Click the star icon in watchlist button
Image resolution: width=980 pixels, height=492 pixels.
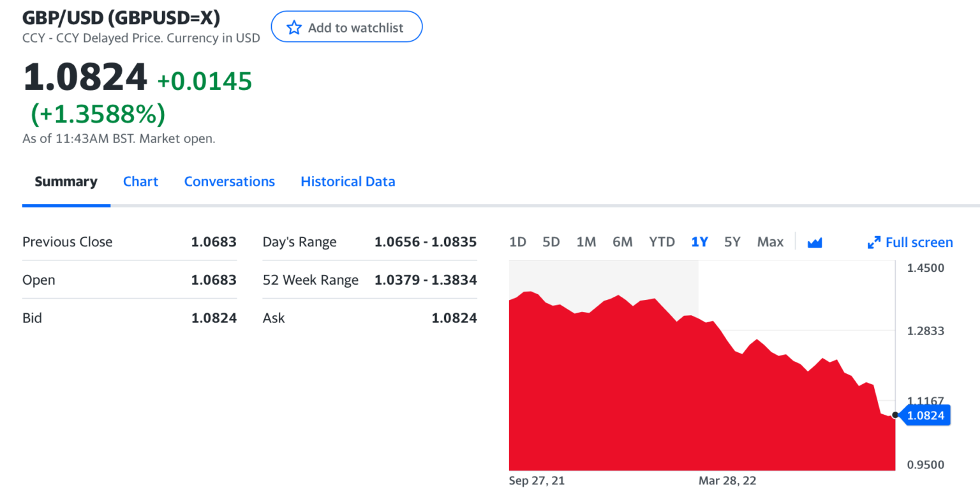tap(293, 27)
